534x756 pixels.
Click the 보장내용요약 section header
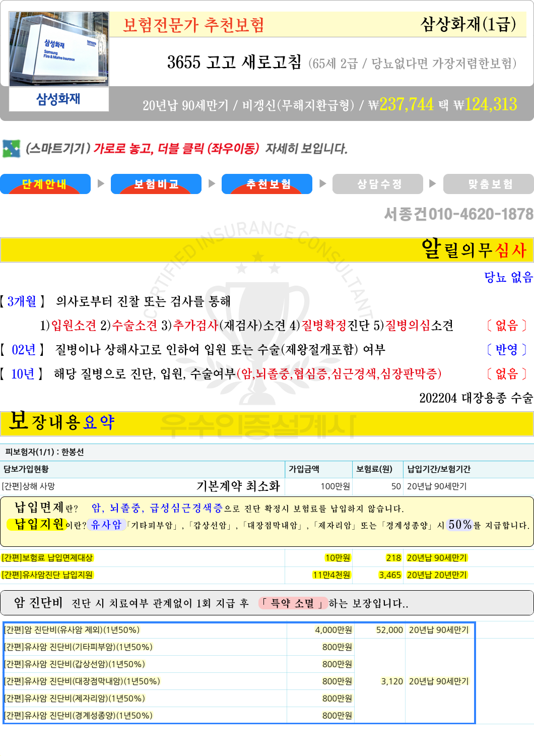click(x=267, y=423)
